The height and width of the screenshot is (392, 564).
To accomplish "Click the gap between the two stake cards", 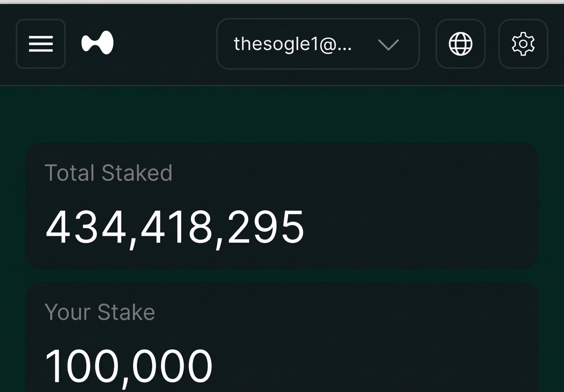I will (282, 276).
